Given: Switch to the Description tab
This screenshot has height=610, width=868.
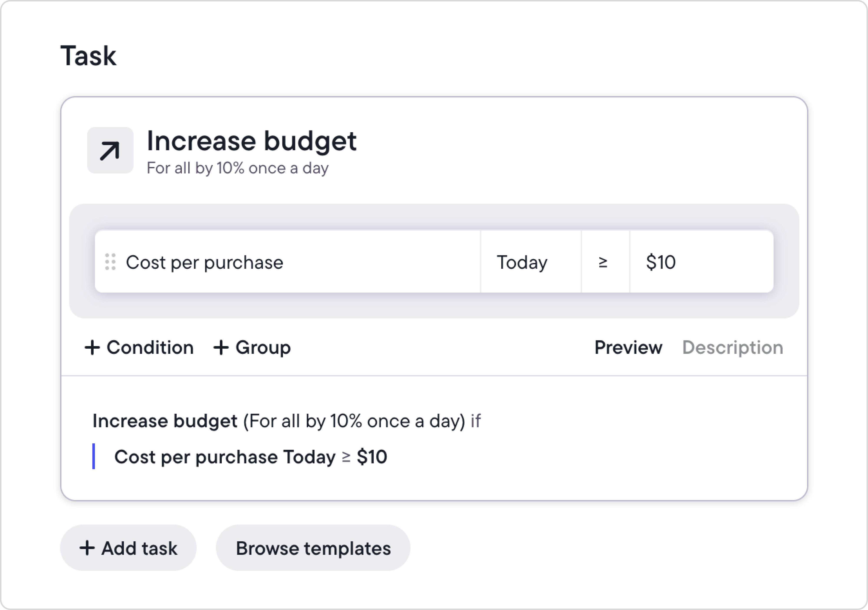Looking at the screenshot, I should pos(732,347).
